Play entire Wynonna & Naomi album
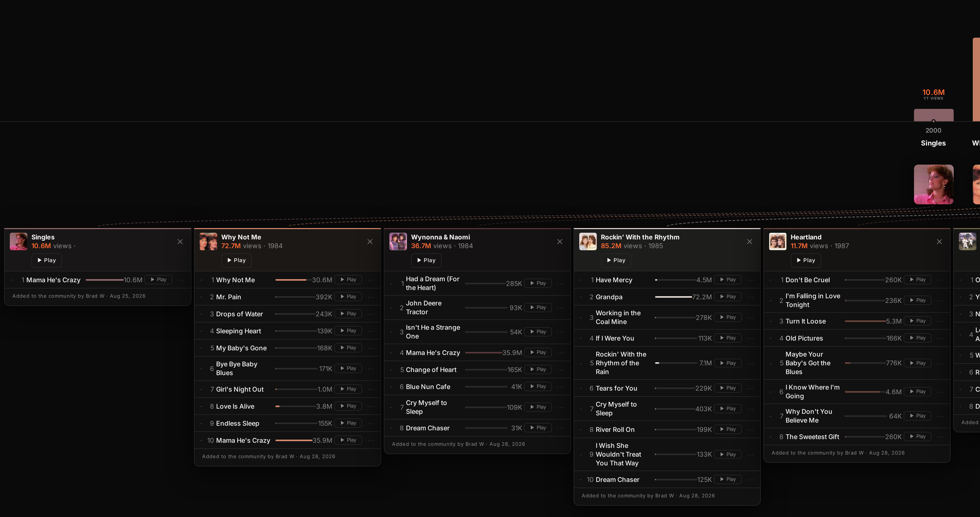980x517 pixels. [426, 260]
